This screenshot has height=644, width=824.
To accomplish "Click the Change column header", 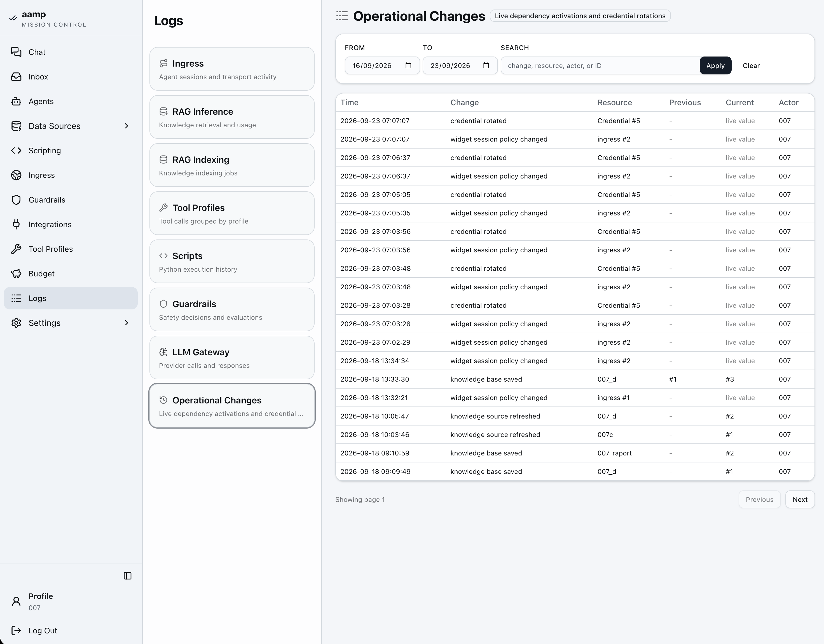I will pos(464,103).
